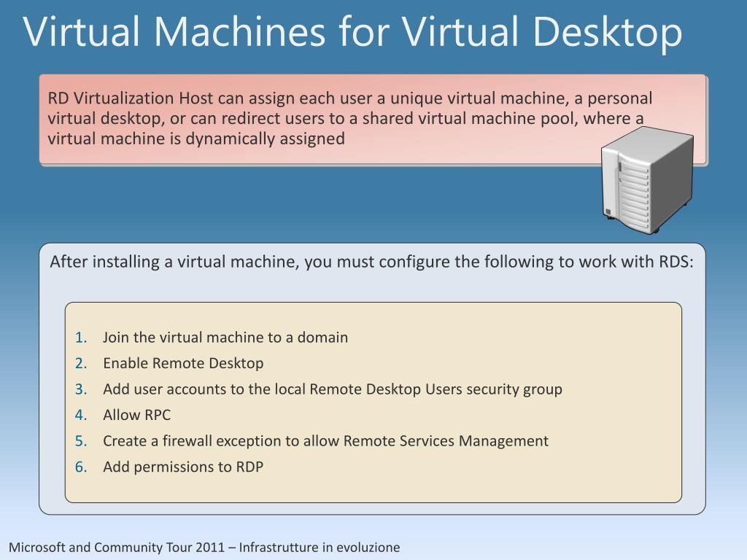Viewport: 747px width, 560px height.
Task: Click the server tower icon
Action: point(647,180)
